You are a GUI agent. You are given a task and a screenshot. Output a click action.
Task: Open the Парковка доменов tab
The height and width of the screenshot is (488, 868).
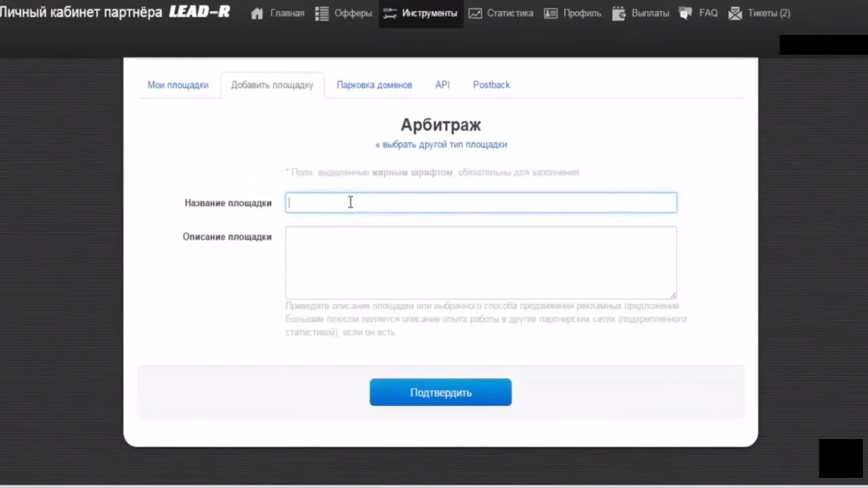pos(374,85)
